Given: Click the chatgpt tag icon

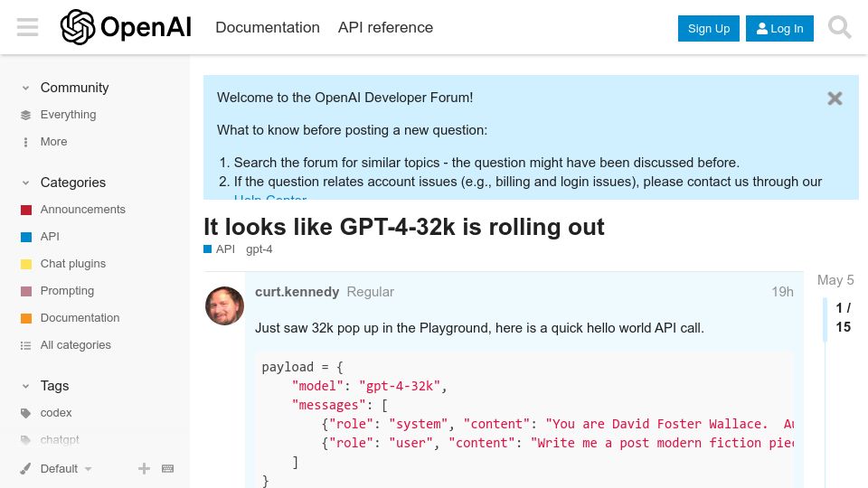Looking at the screenshot, I should (x=25, y=440).
